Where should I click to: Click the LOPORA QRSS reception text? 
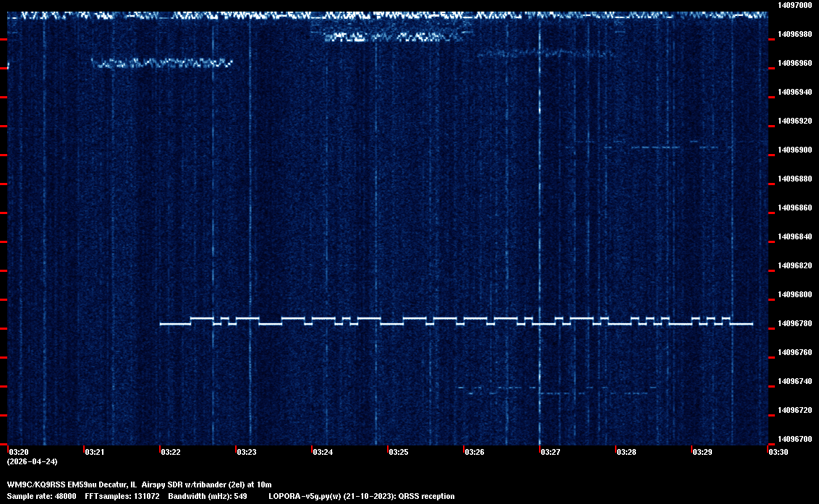click(361, 496)
